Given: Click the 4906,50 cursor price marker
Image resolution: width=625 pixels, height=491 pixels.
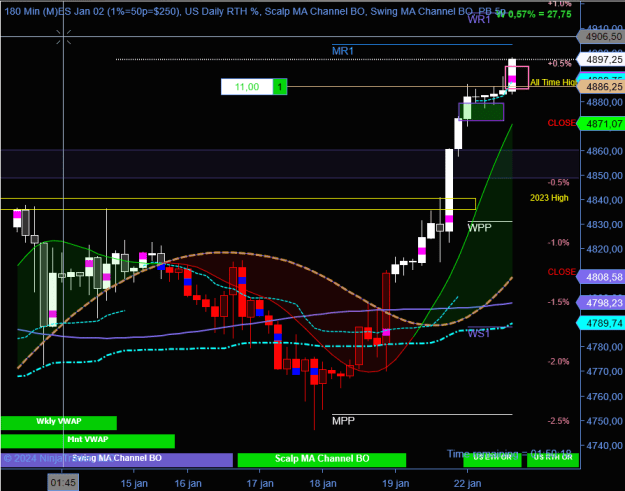Looking at the screenshot, I should [x=603, y=37].
